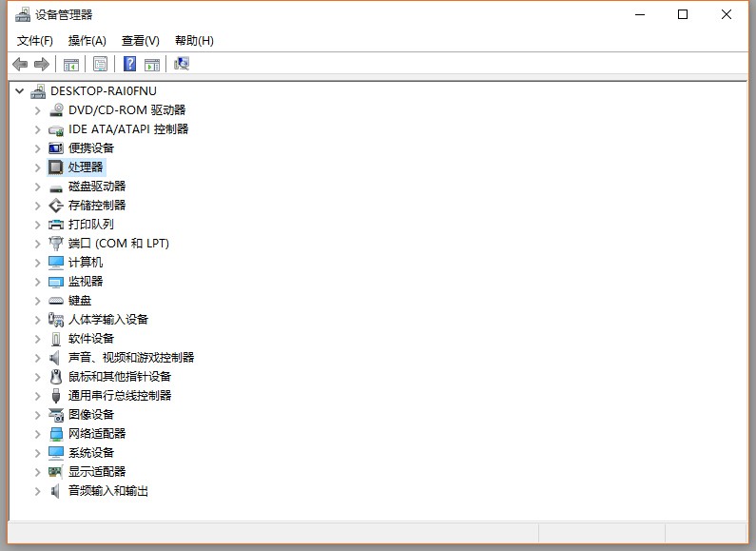This screenshot has width=756, height=551.
Task: Click the Back arrow toolbar icon
Action: [x=20, y=64]
